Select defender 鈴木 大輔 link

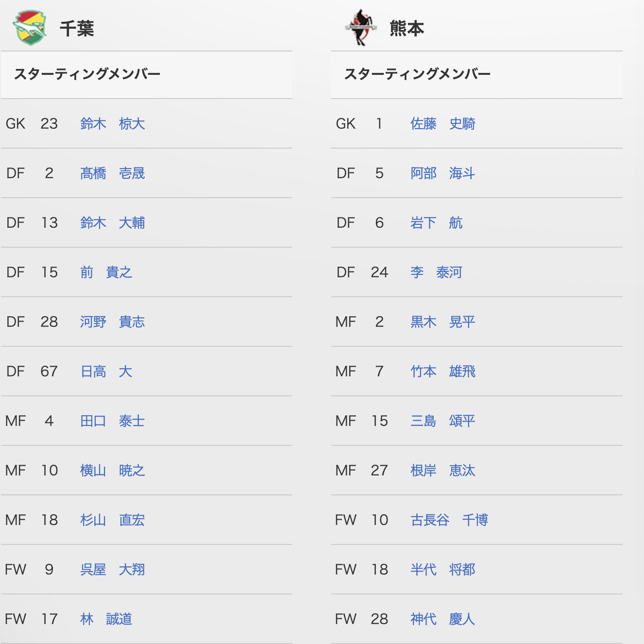pyautogui.click(x=113, y=223)
